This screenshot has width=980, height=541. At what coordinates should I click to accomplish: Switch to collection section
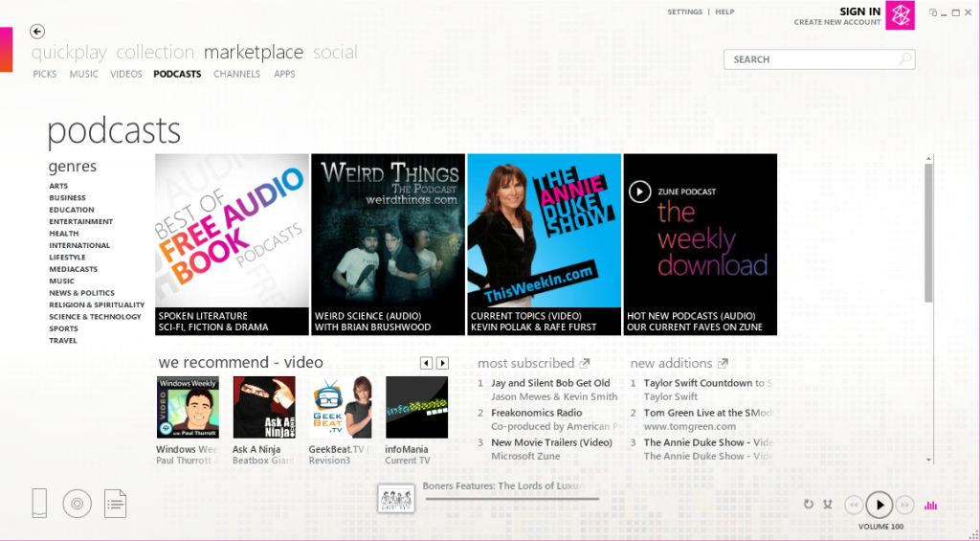(x=155, y=52)
